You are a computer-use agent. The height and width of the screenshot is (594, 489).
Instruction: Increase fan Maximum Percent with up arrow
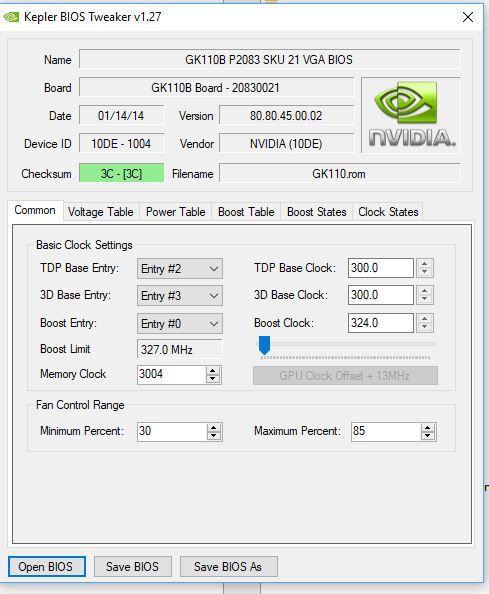click(428, 427)
